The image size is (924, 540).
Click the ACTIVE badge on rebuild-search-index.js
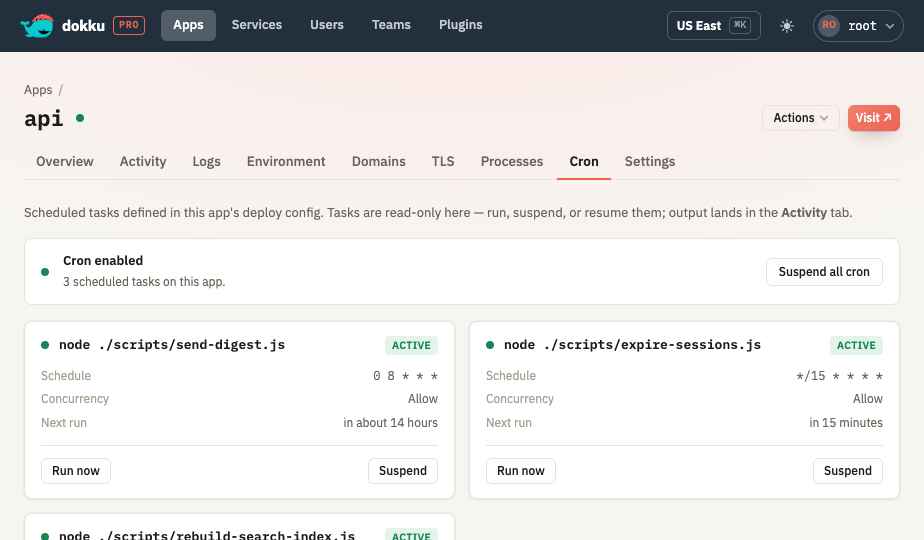411,535
